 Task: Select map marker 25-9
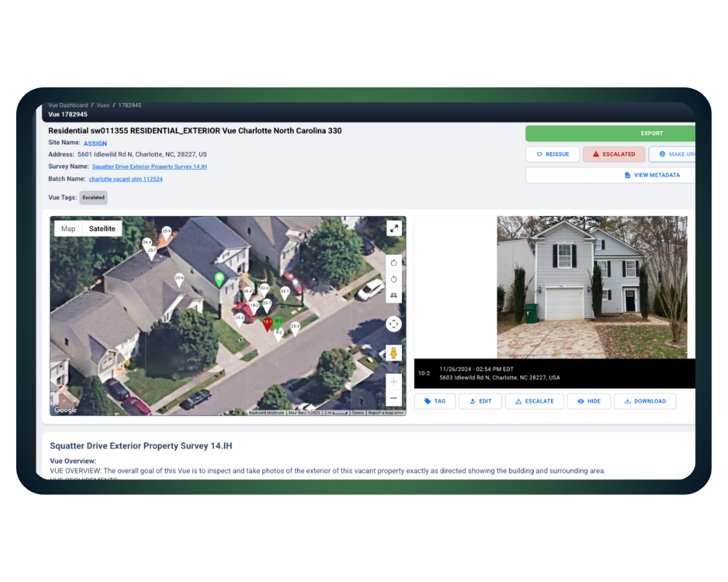click(166, 233)
